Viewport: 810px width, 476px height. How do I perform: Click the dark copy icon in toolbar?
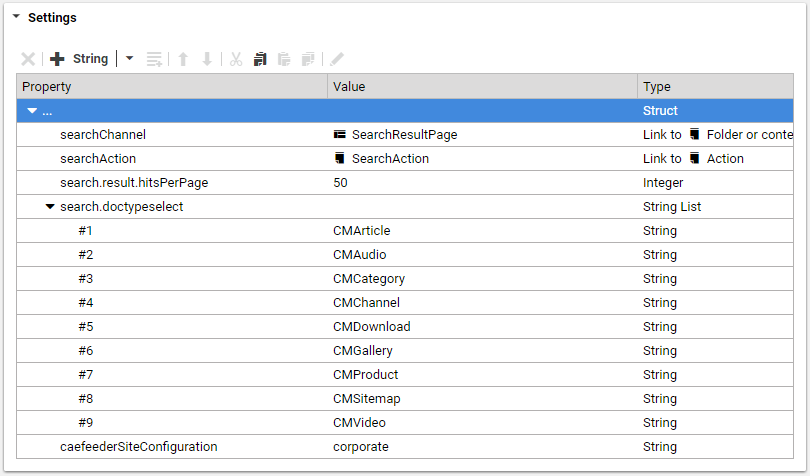tap(260, 59)
